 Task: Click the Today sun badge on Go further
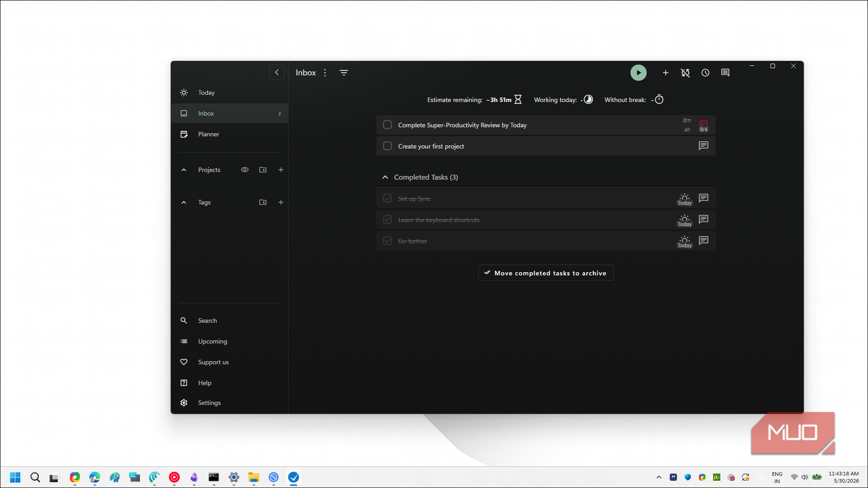pos(684,241)
